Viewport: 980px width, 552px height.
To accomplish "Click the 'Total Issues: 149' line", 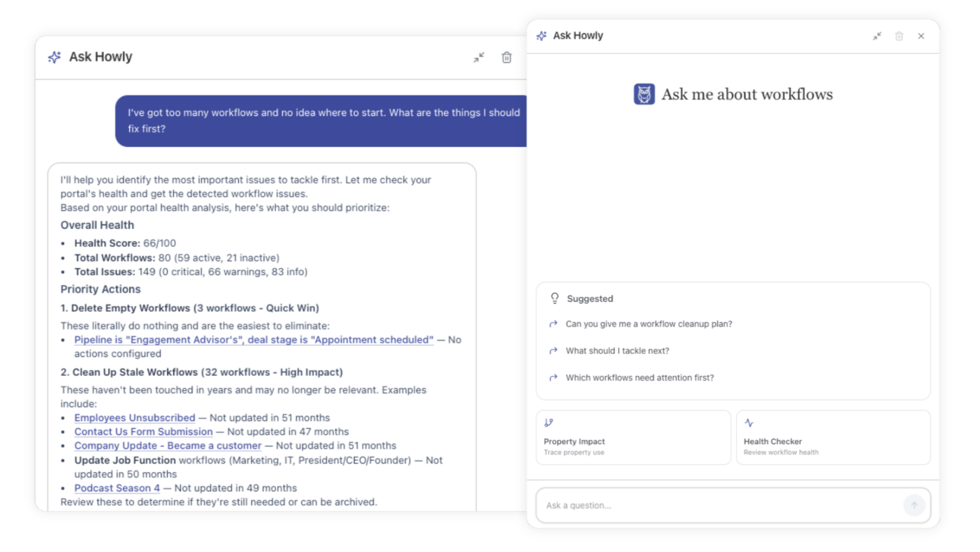I will [x=190, y=272].
